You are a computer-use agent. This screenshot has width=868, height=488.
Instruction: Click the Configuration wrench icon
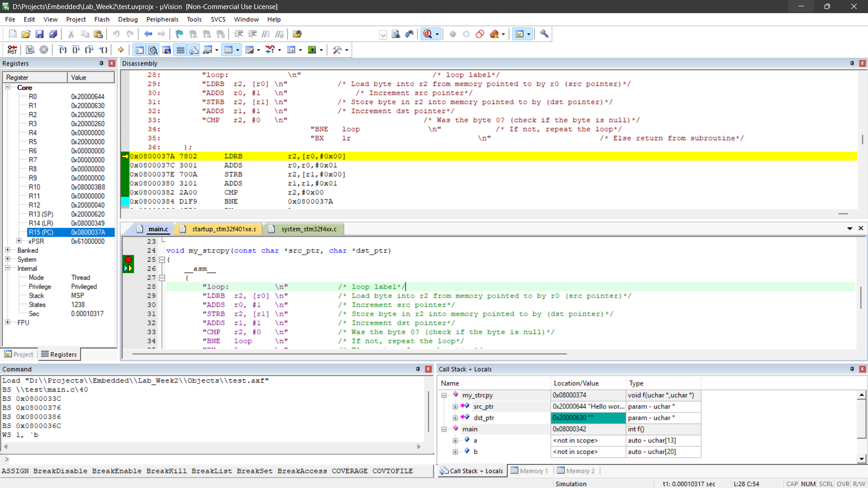(x=544, y=34)
